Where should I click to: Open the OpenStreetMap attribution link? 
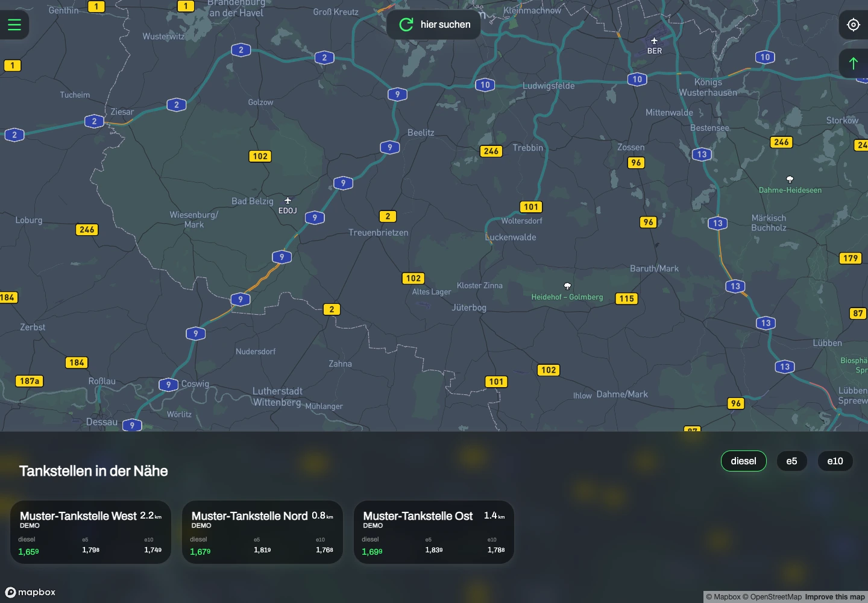[772, 597]
